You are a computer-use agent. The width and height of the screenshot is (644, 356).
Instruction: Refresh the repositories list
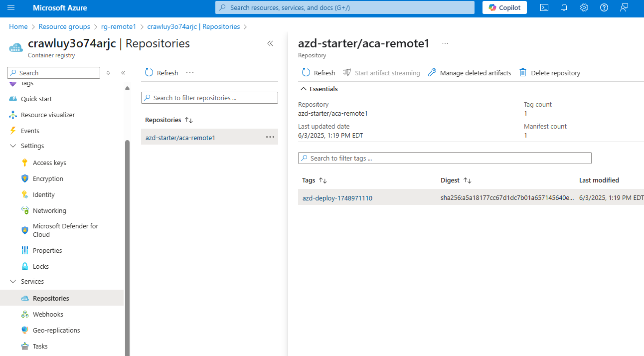point(161,72)
